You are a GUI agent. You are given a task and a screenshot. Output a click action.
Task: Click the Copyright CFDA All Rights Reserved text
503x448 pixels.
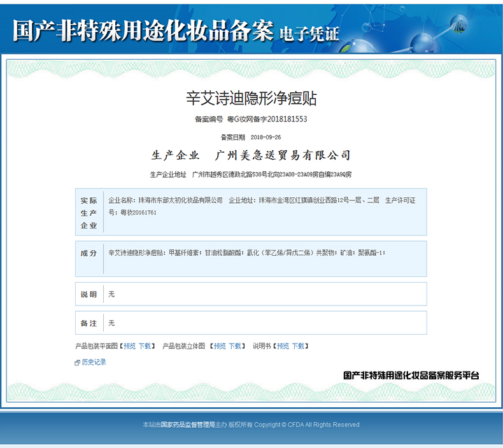tap(307, 424)
